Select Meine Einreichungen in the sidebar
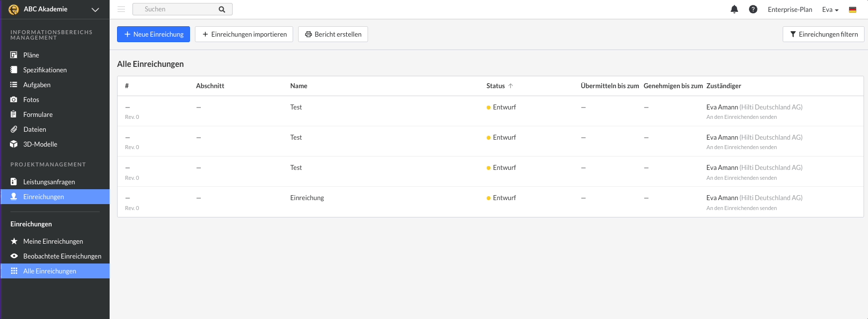Viewport: 868px width, 319px height. (53, 241)
